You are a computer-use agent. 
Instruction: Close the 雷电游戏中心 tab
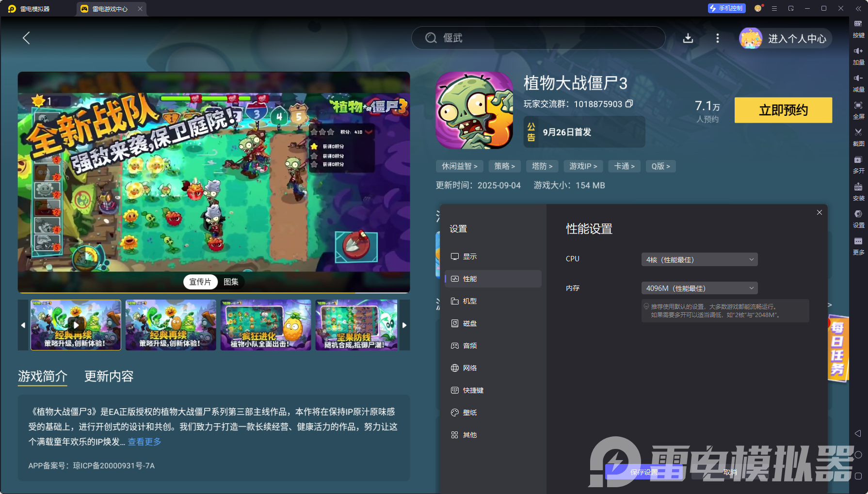(x=140, y=9)
